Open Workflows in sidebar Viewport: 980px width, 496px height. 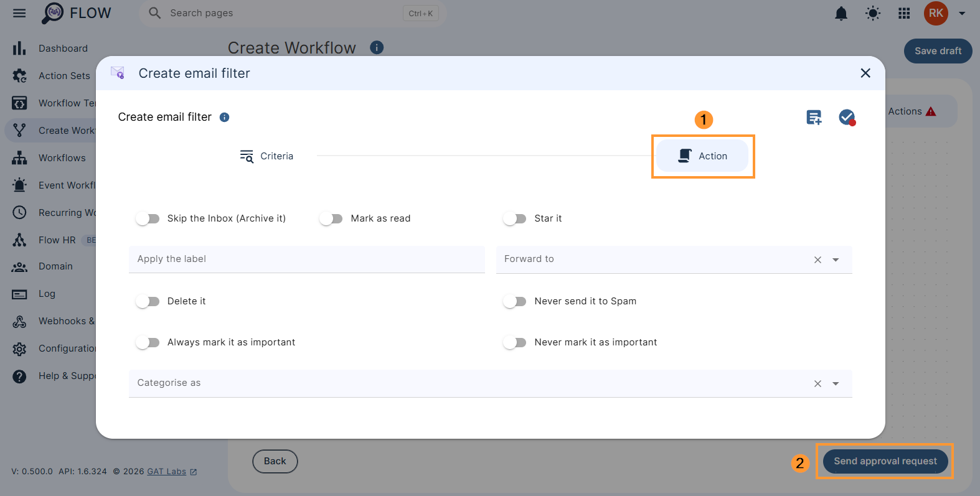pos(62,158)
